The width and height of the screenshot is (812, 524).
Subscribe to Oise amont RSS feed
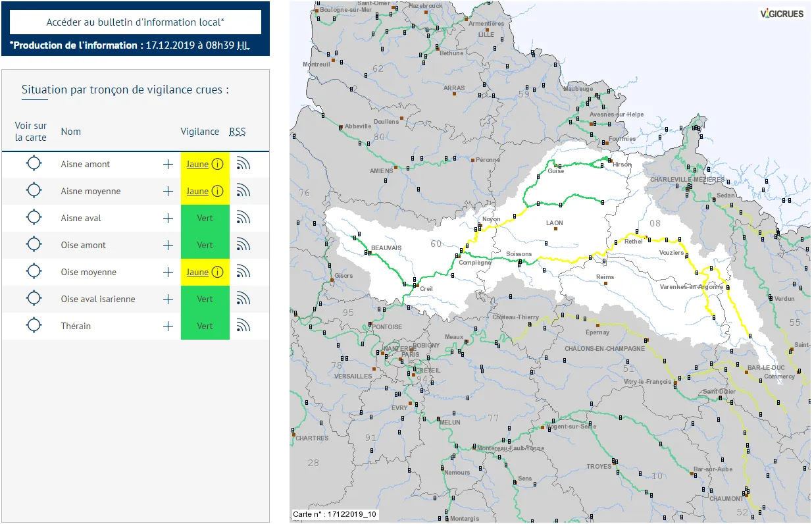[243, 245]
